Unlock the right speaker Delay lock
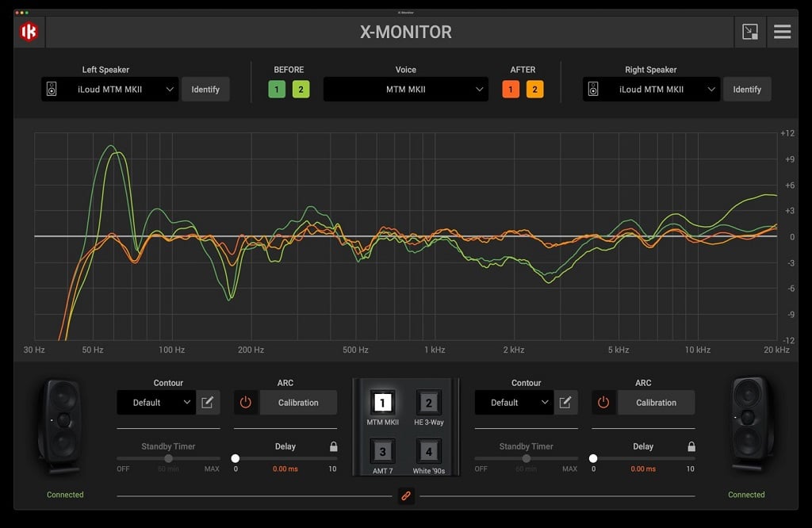The image size is (812, 528). pos(691,446)
